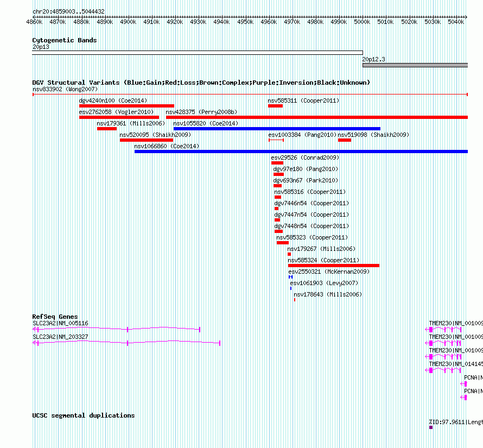Click the 5000k ruler tick label
The height and width of the screenshot is (448, 483).
pyautogui.click(x=362, y=22)
